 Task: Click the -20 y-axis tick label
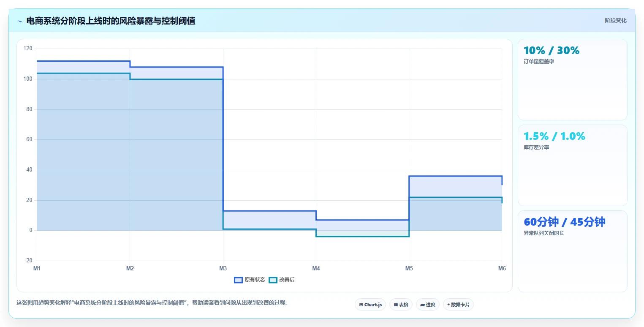(x=29, y=261)
